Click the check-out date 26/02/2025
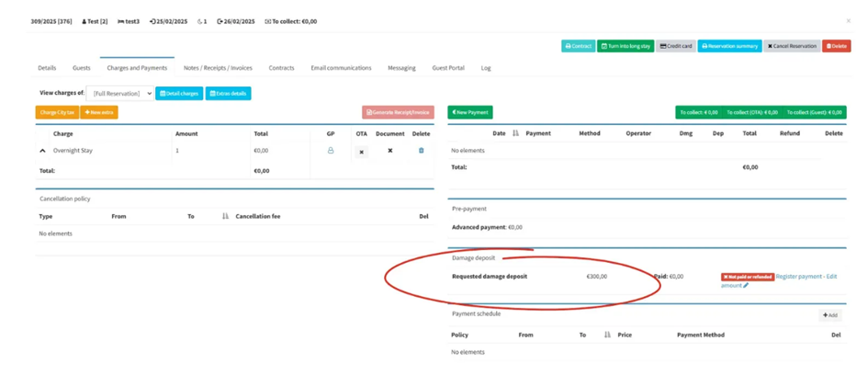The height and width of the screenshot is (387, 868). (x=236, y=21)
